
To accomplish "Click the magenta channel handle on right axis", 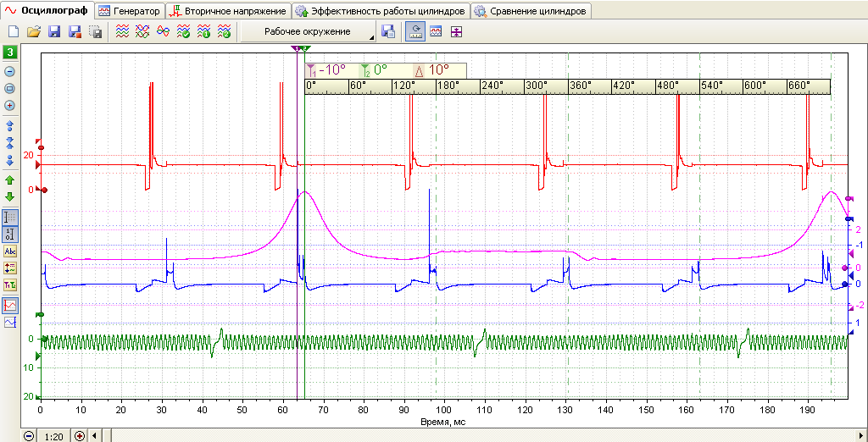I will (x=849, y=198).
